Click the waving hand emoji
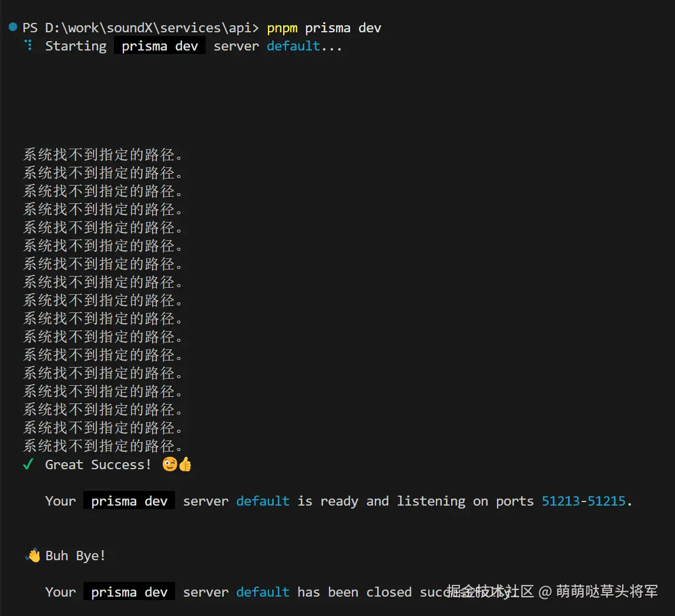The width and height of the screenshot is (675, 616). (33, 556)
